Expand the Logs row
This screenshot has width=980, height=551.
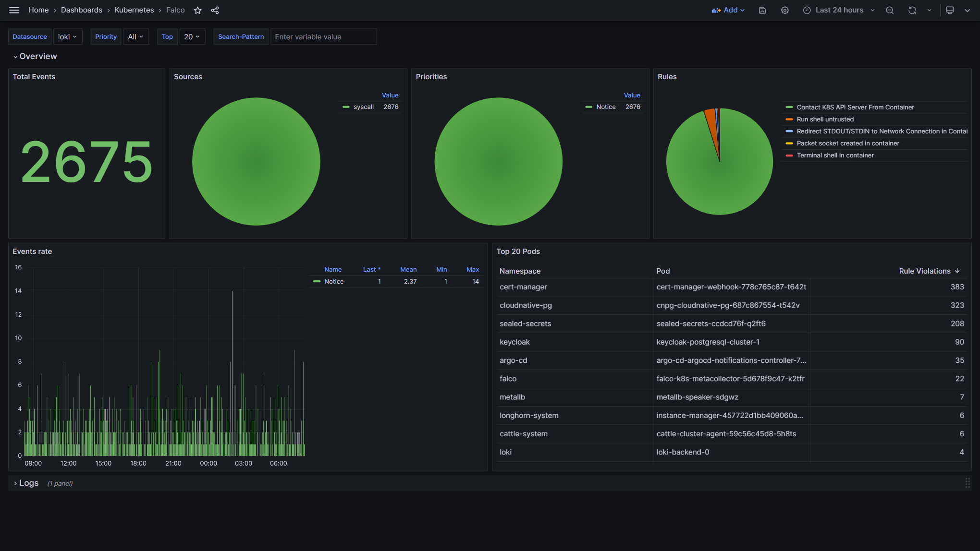[28, 483]
